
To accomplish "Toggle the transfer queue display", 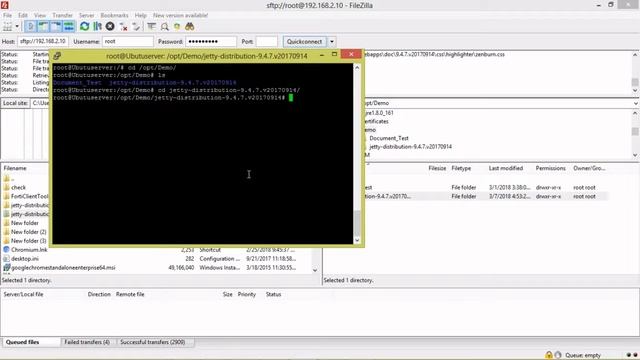I will pyautogui.click(x=69, y=27).
